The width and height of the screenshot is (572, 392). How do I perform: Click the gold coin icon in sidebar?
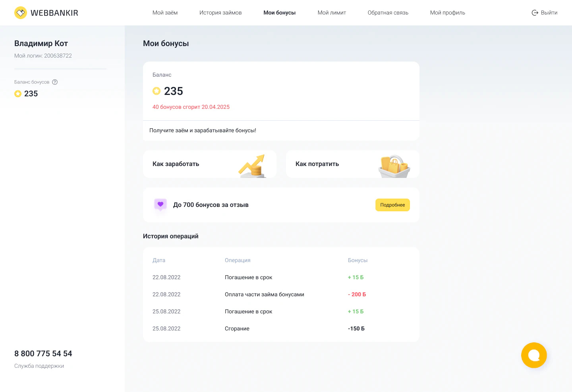(x=18, y=94)
